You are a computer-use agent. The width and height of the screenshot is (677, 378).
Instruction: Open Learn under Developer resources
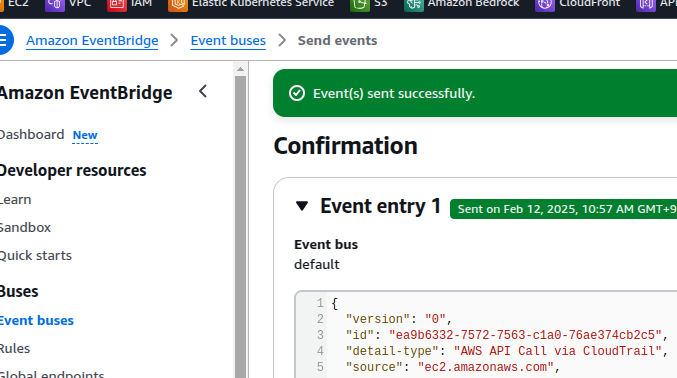[x=16, y=200]
